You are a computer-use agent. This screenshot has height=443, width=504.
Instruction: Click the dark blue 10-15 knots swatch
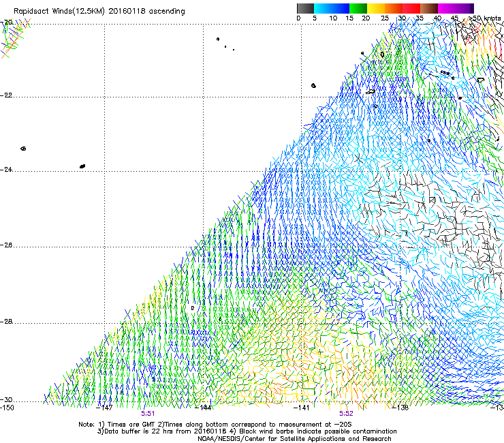coord(341,8)
